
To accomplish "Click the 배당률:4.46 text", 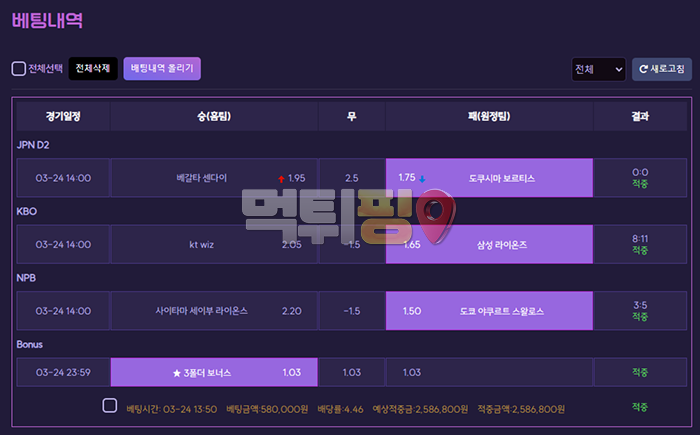I will click(340, 409).
